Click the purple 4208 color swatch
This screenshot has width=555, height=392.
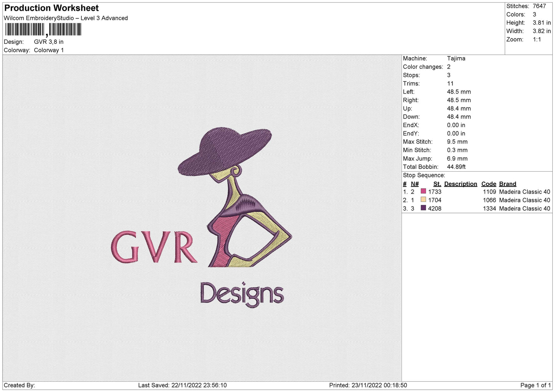click(423, 208)
